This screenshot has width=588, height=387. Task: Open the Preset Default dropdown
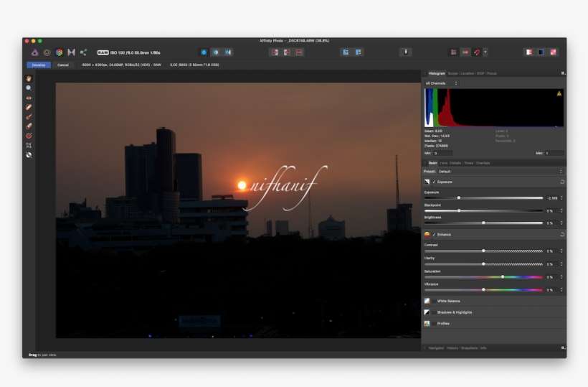[501, 172]
